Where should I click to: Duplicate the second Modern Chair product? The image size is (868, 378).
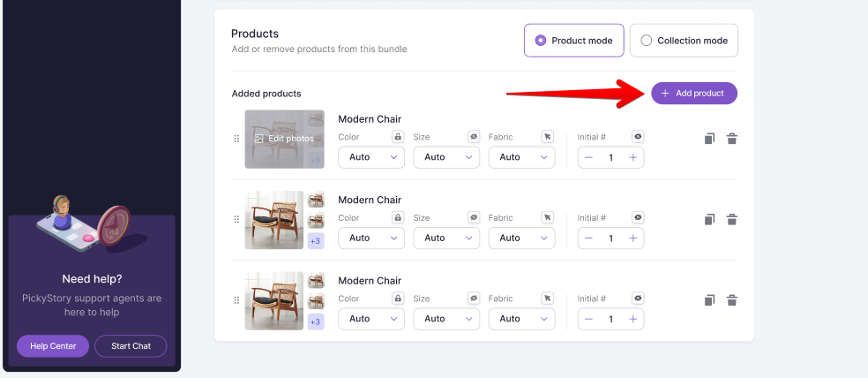pyautogui.click(x=710, y=220)
